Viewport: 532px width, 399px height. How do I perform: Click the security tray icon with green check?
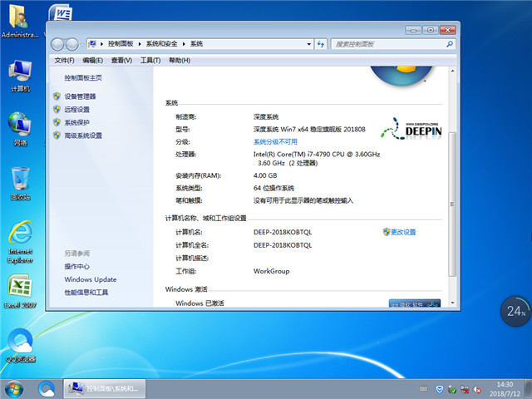point(452,389)
